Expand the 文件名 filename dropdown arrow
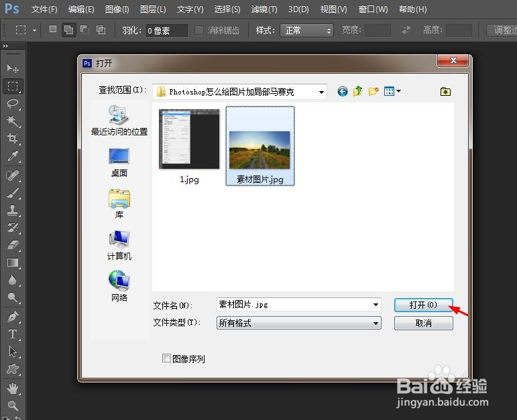517x420 pixels. coord(376,305)
